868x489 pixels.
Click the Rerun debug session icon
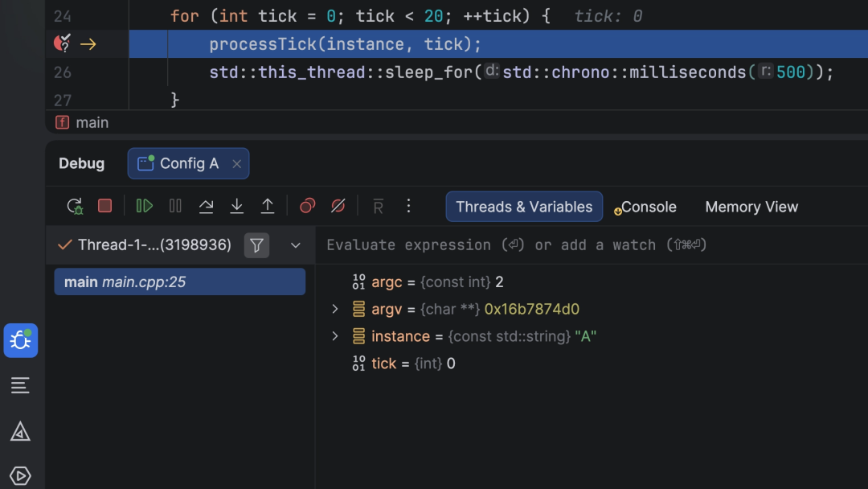75,207
